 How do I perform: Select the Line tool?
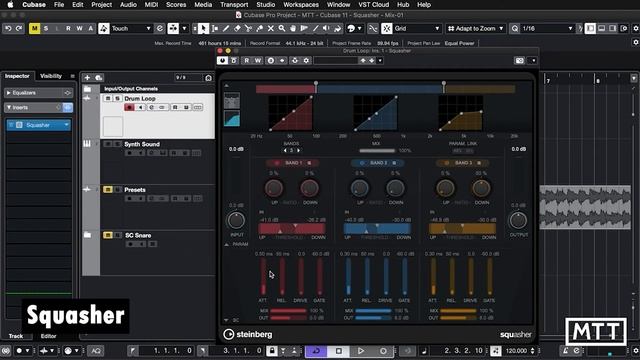pos(315,29)
